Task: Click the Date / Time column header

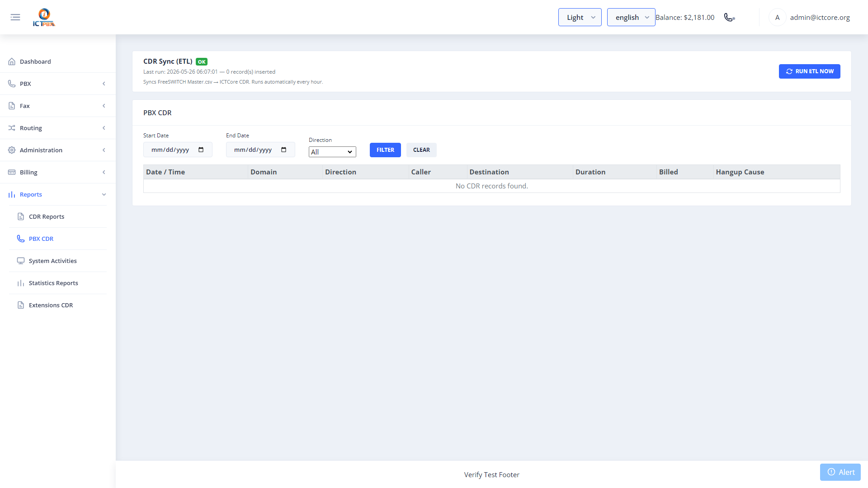Action: click(196, 172)
